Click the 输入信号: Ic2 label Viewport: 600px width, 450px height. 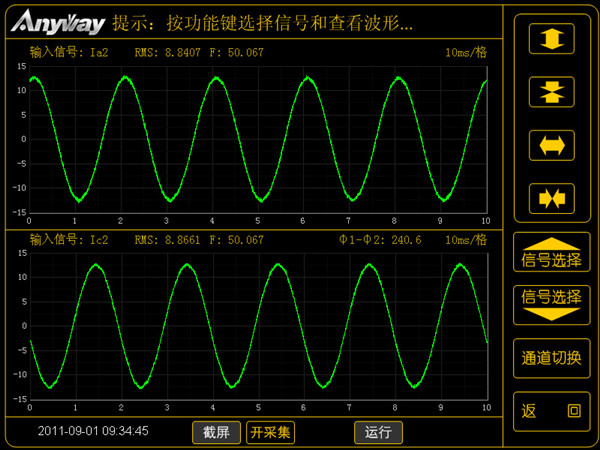(x=69, y=240)
